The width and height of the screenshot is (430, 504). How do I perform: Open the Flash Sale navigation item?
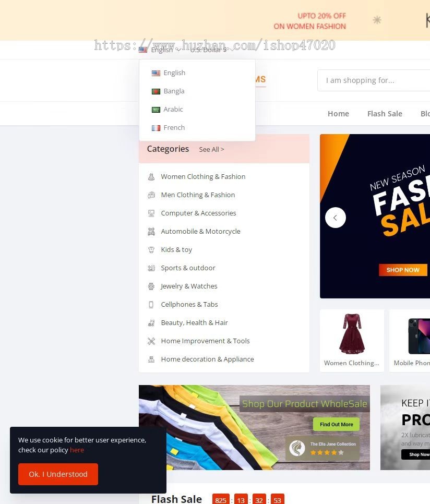[x=385, y=114]
